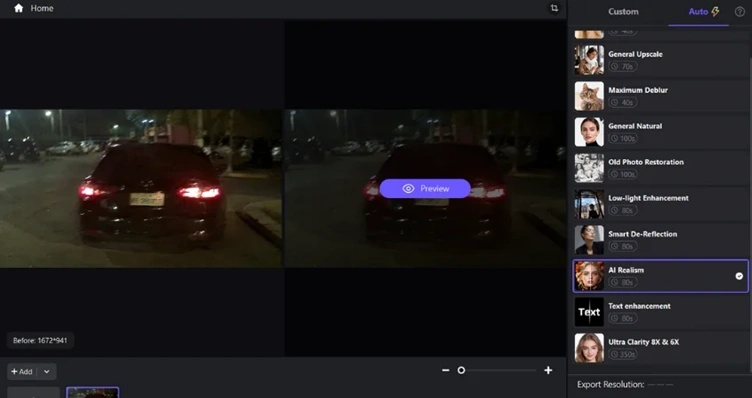752x398 pixels.
Task: Click the Low-light Enhancement thumbnail
Action: (x=589, y=204)
